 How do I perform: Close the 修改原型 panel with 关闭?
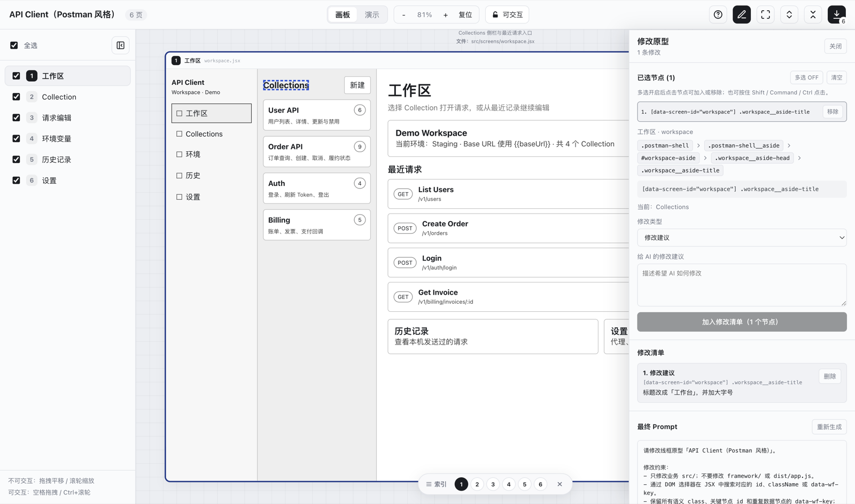[835, 46]
